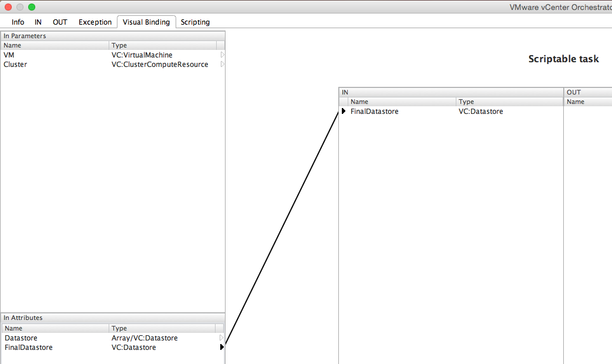
Task: Sort In Parameters by the Type column header
Action: (162, 45)
